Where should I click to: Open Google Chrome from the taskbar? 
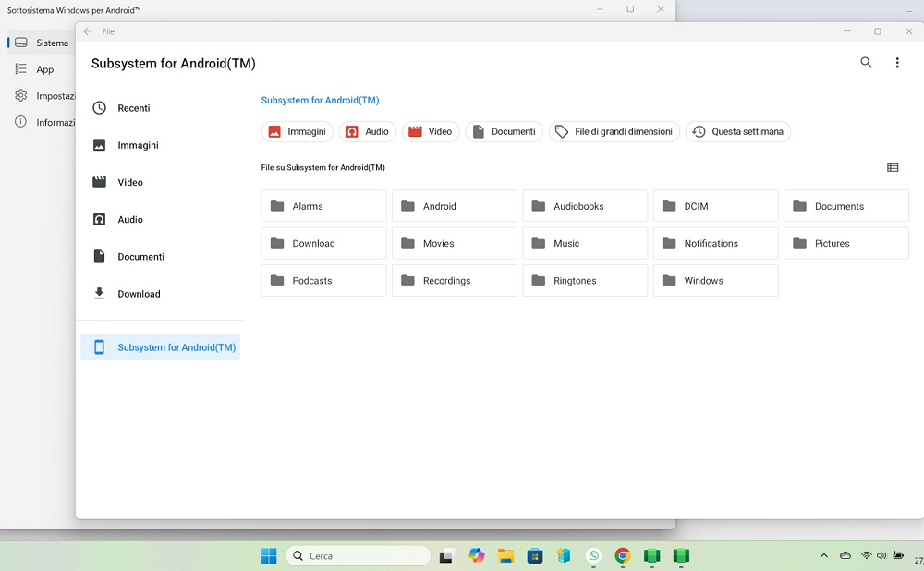623,555
